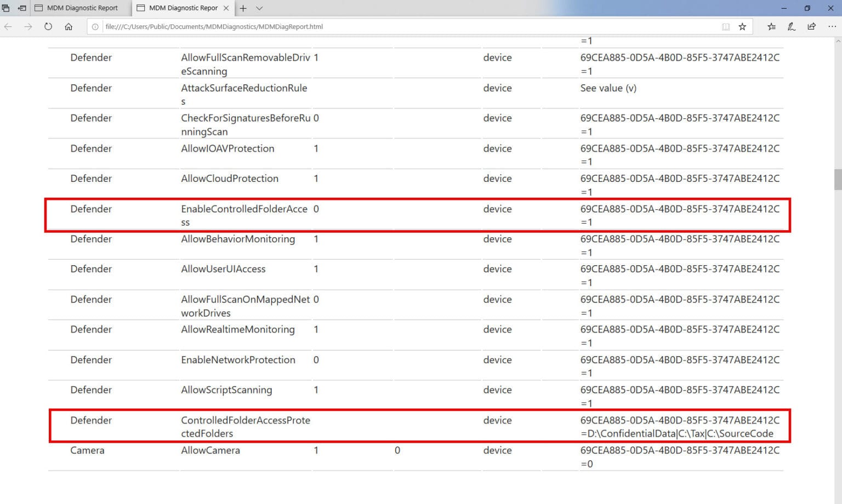842x504 pixels.
Task: Click the vertical page scrollbar
Action: point(838,179)
